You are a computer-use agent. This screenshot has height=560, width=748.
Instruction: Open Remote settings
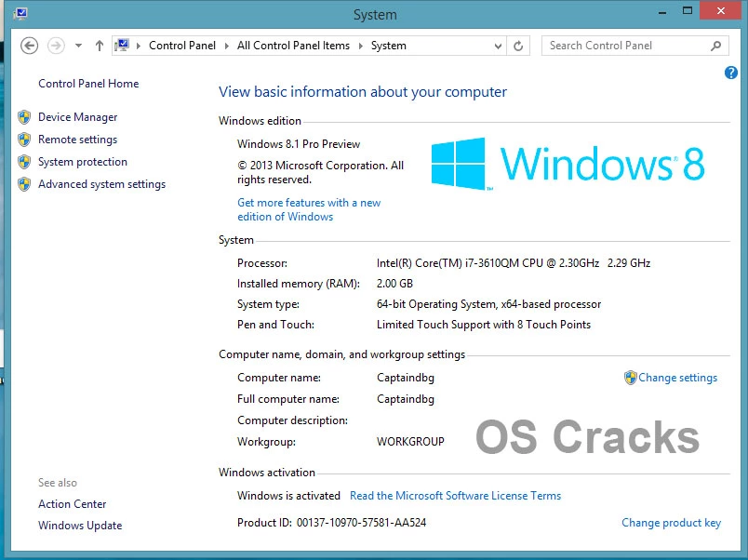coord(78,140)
